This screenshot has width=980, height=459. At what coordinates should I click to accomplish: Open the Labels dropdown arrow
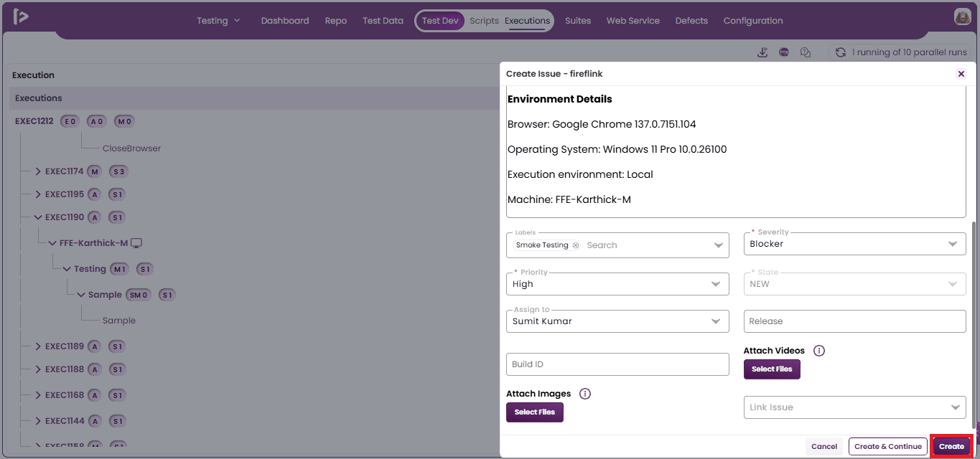click(719, 245)
